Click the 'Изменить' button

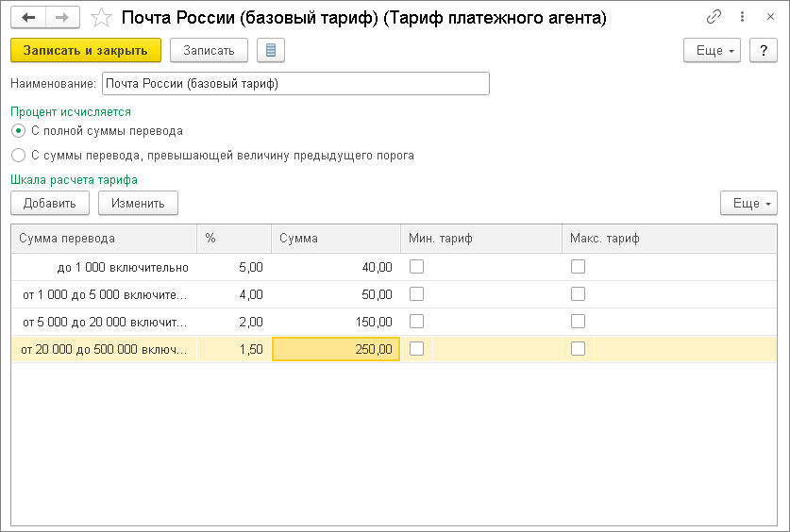click(138, 203)
